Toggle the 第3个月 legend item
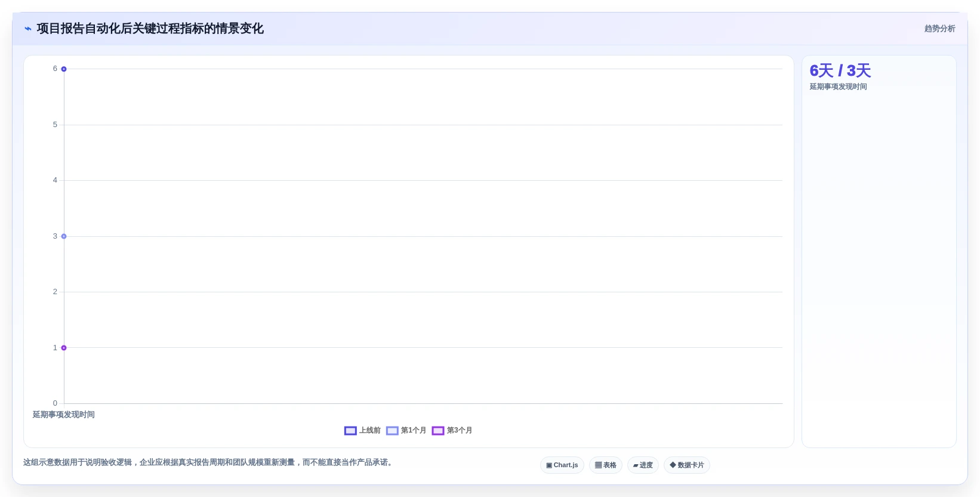Screen dimensions: 980x497 coord(452,430)
